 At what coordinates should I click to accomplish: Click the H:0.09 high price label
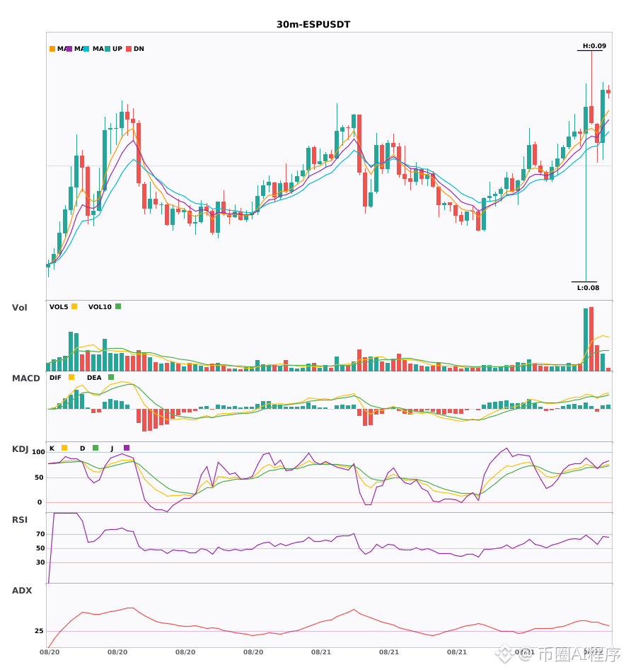(x=594, y=46)
